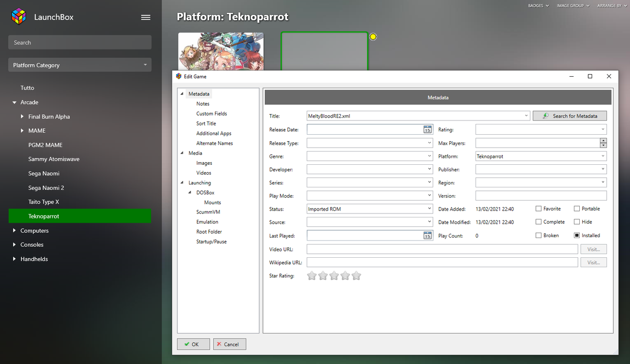The width and height of the screenshot is (630, 364).
Task: Click the Title field with MeltyBloodRE2.xml
Action: (x=418, y=116)
